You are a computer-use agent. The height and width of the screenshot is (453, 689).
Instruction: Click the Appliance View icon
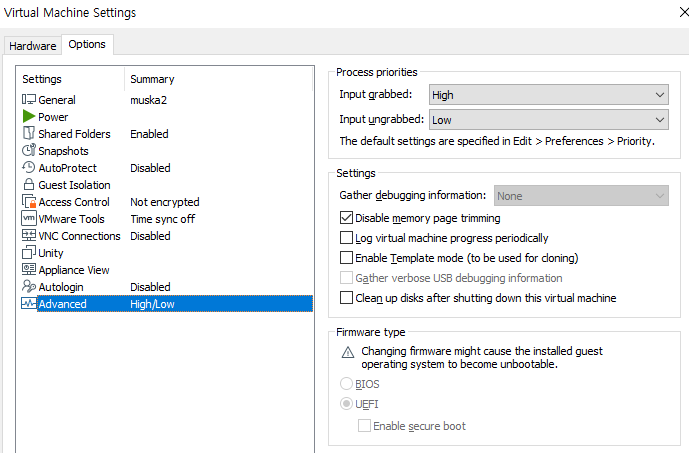tap(29, 269)
